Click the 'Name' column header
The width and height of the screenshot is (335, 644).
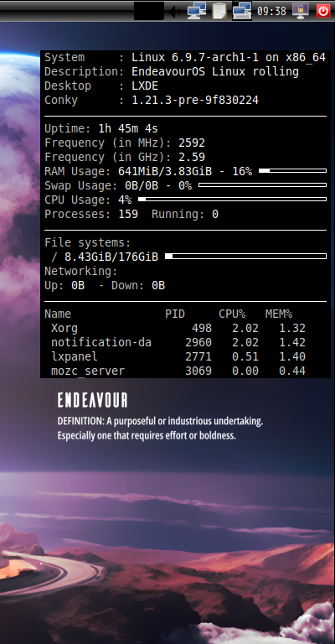pos(58,314)
